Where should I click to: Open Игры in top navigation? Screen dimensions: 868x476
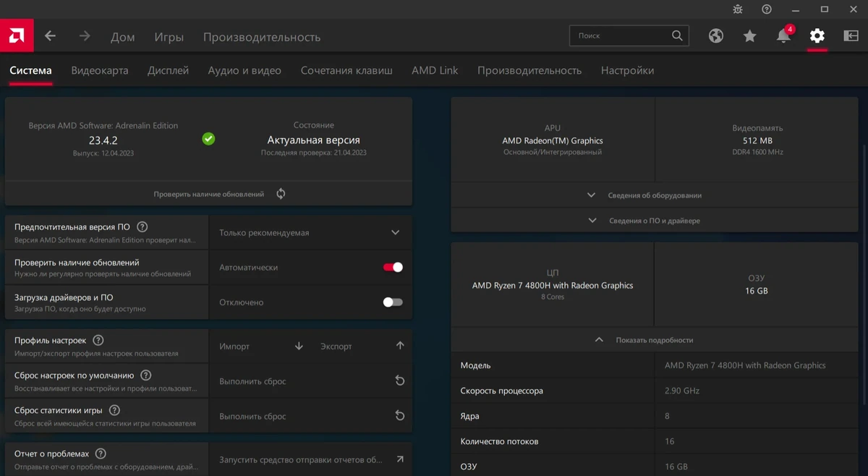point(169,37)
